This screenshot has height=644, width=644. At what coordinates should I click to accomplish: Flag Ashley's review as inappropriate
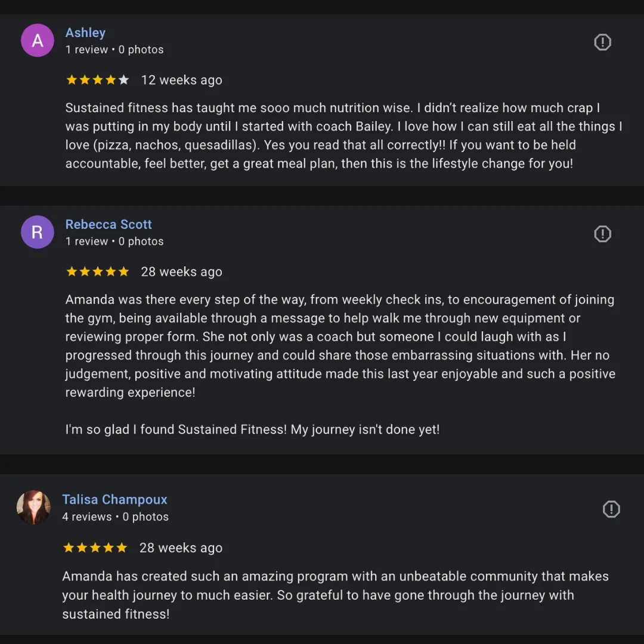coord(603,42)
